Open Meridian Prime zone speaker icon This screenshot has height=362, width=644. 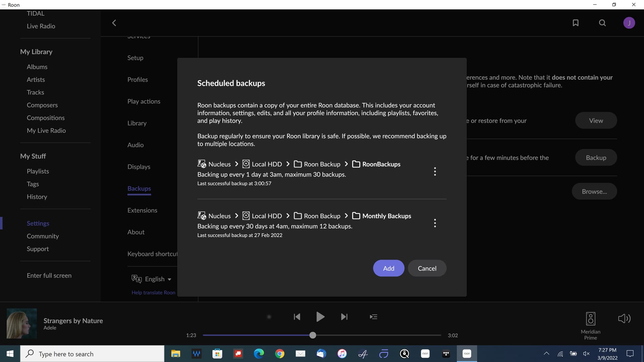coord(591,319)
